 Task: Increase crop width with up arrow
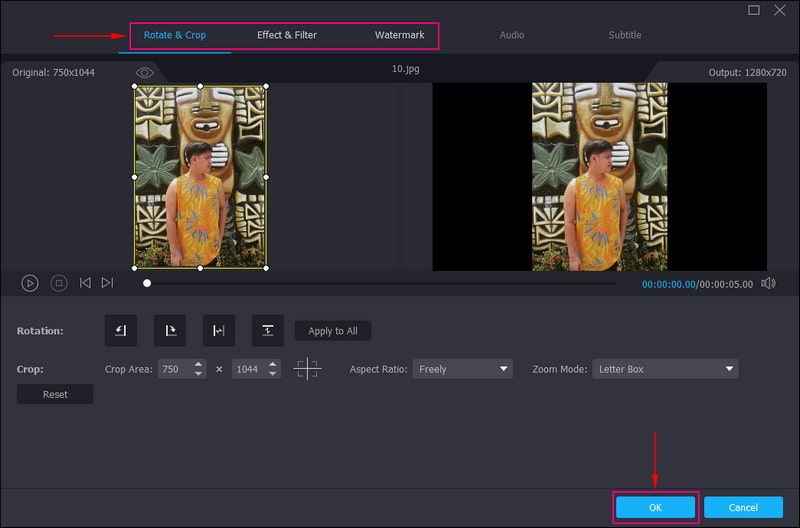199,365
